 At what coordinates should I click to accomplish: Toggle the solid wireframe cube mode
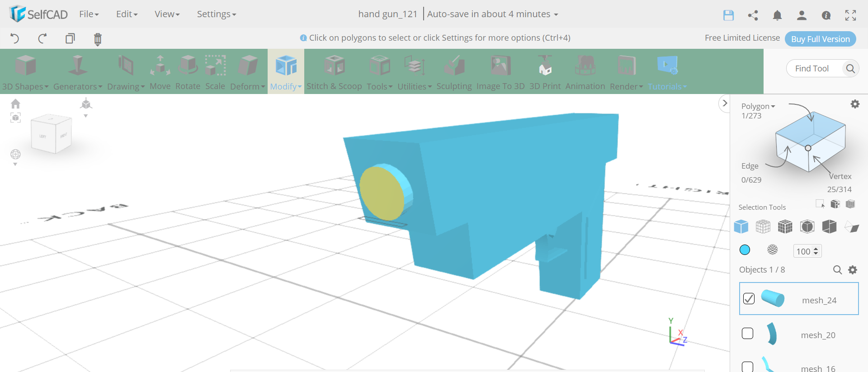[x=785, y=226]
